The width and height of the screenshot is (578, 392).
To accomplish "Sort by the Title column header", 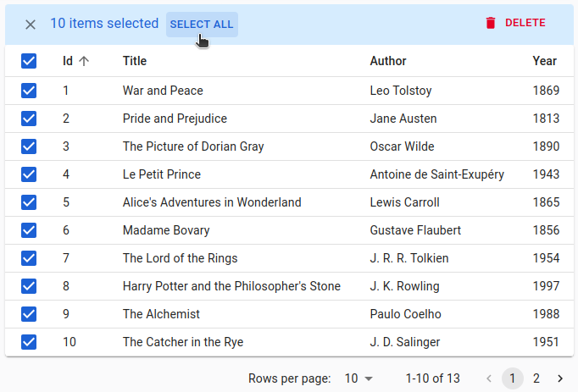I will pyautogui.click(x=135, y=61).
